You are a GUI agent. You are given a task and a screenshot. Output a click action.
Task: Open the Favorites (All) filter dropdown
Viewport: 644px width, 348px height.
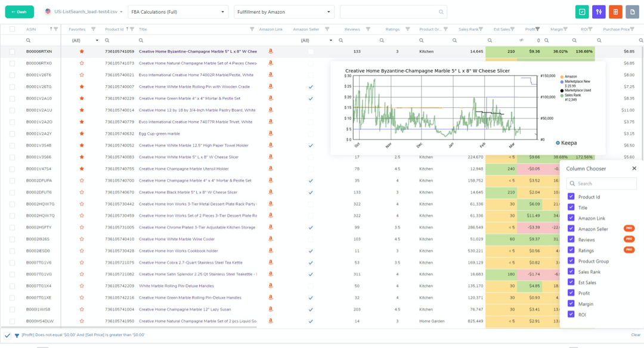pyautogui.click(x=85, y=41)
